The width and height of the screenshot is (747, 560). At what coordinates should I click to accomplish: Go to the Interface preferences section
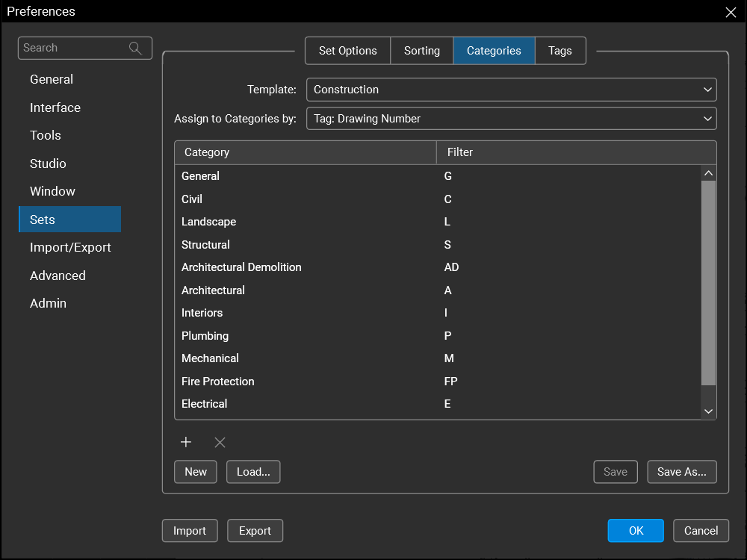point(55,108)
